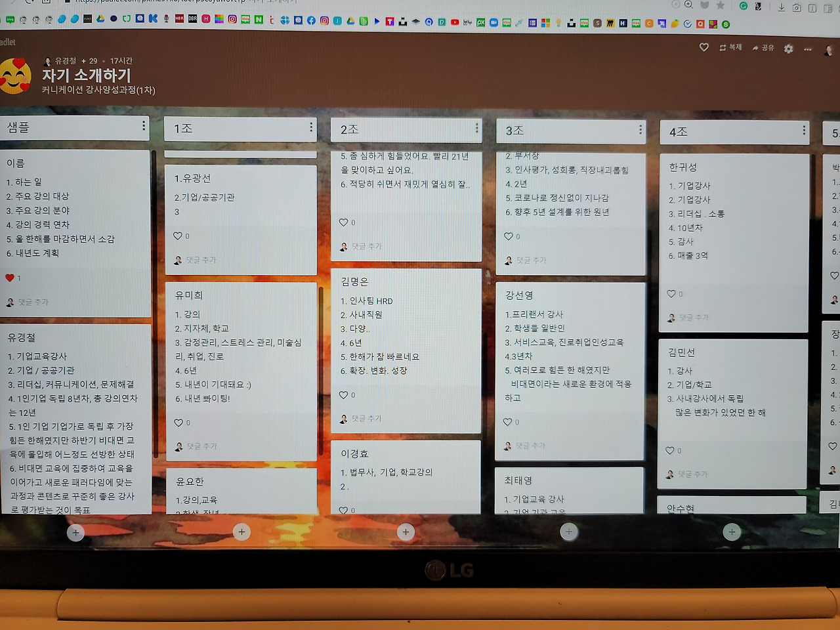Open the 3조 column kebab menu
840x630 pixels.
pyautogui.click(x=640, y=131)
